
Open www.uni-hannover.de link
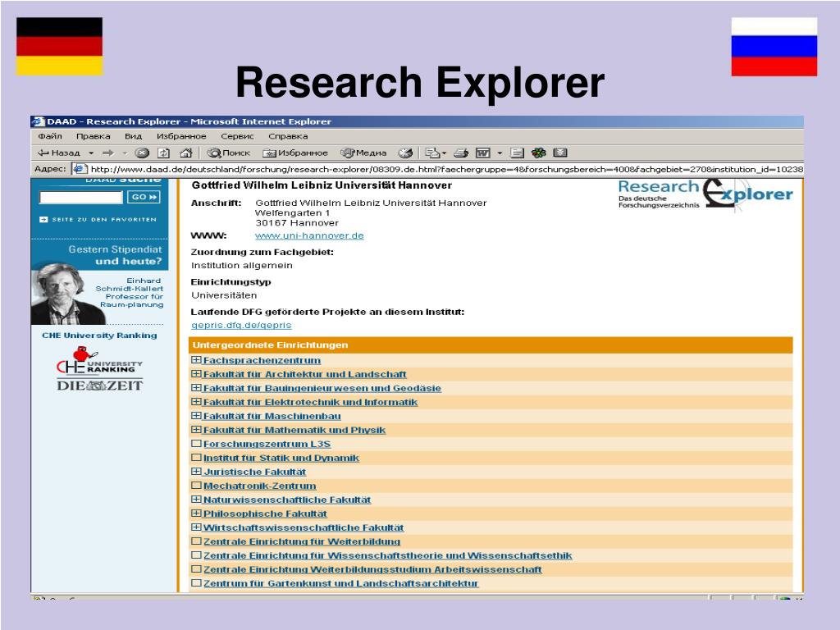(309, 235)
